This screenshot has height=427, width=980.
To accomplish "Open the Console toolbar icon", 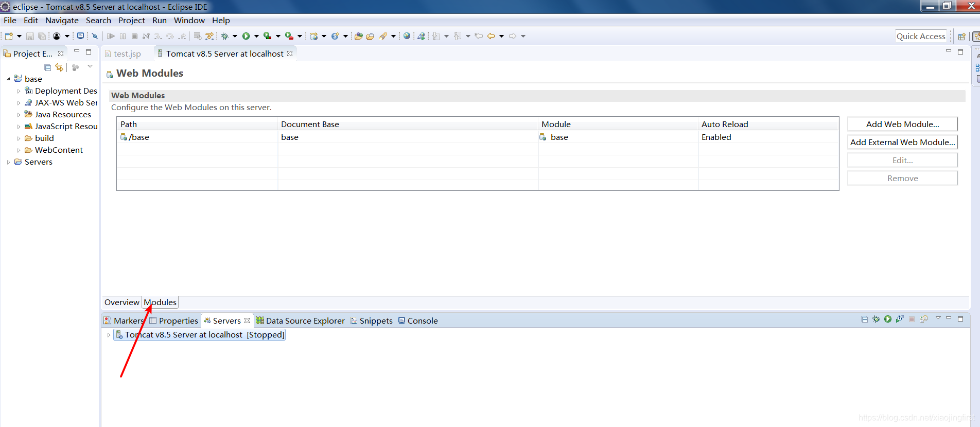I will pos(80,36).
